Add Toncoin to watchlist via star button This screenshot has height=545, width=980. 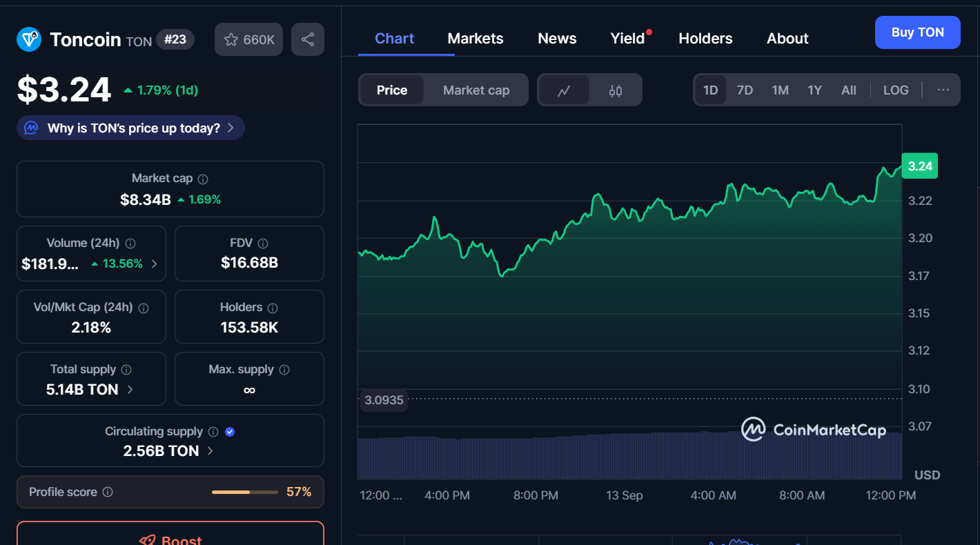pyautogui.click(x=249, y=39)
